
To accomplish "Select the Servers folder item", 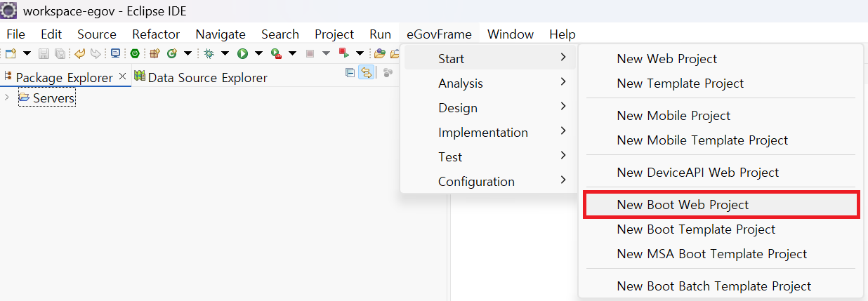I will pos(53,98).
